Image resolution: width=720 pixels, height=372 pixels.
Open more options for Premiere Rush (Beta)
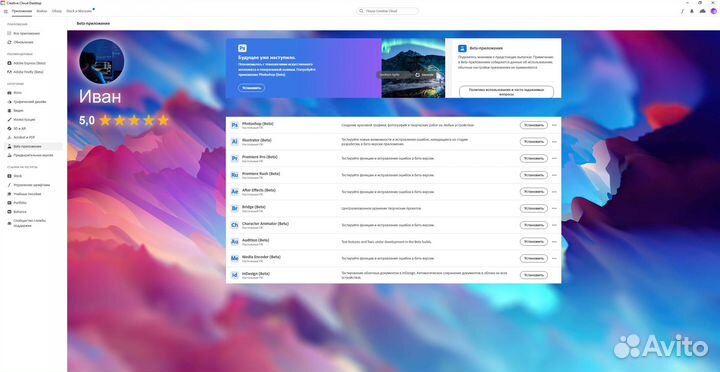tap(554, 175)
